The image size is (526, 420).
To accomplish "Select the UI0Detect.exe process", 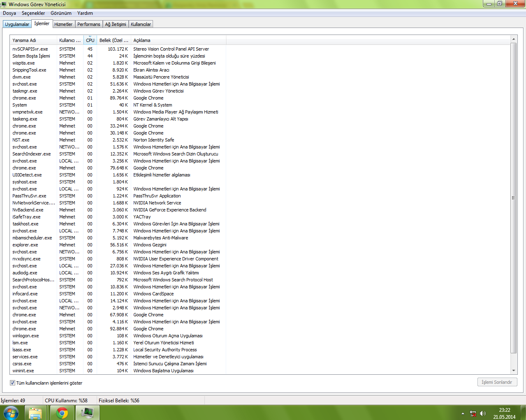I will click(x=118, y=175).
